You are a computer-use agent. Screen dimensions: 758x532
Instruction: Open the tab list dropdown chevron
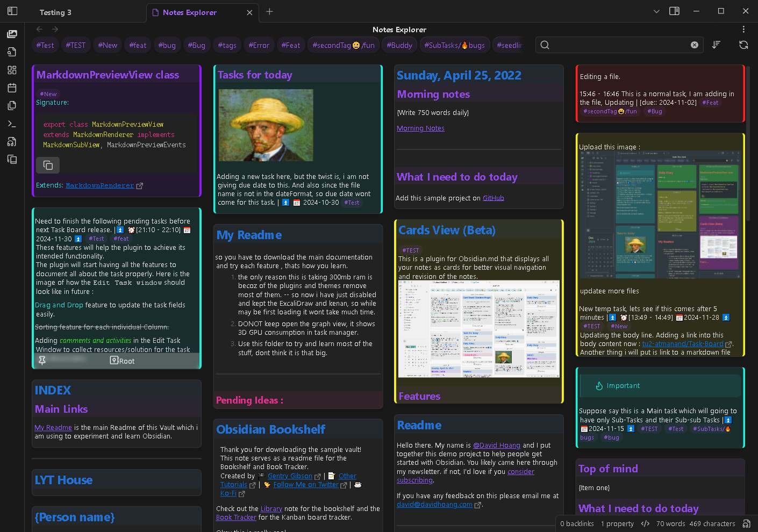pyautogui.click(x=656, y=11)
